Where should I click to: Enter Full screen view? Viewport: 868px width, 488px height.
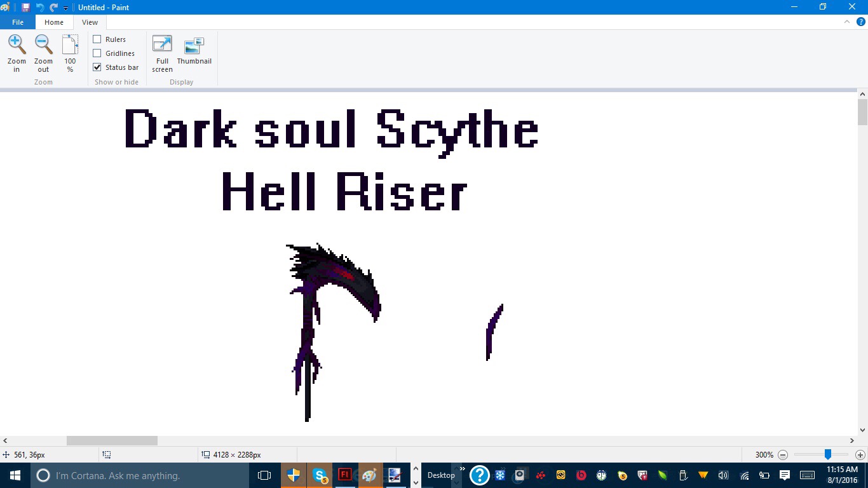pos(162,45)
